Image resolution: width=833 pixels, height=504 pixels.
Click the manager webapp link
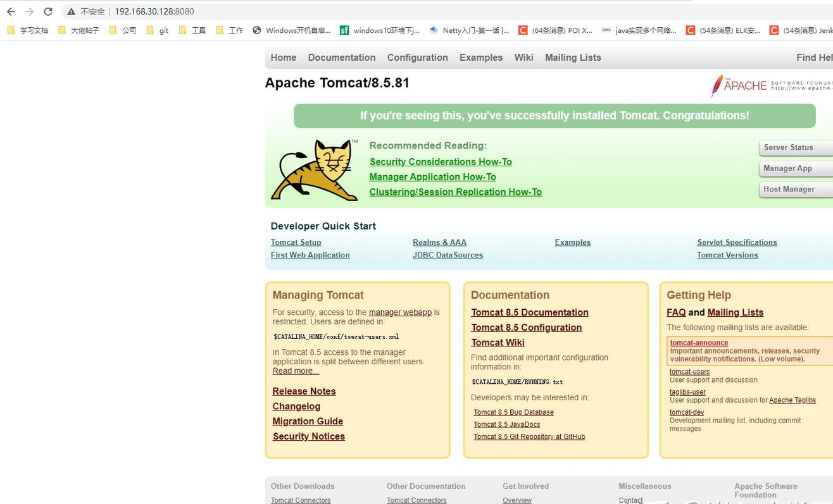coord(400,312)
